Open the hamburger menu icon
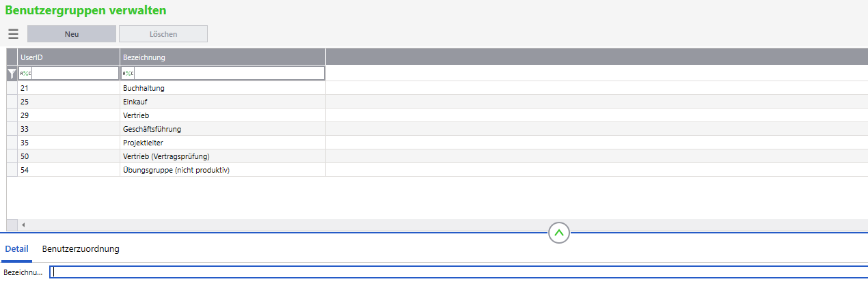Image resolution: width=868 pixels, height=288 pixels. [x=14, y=34]
